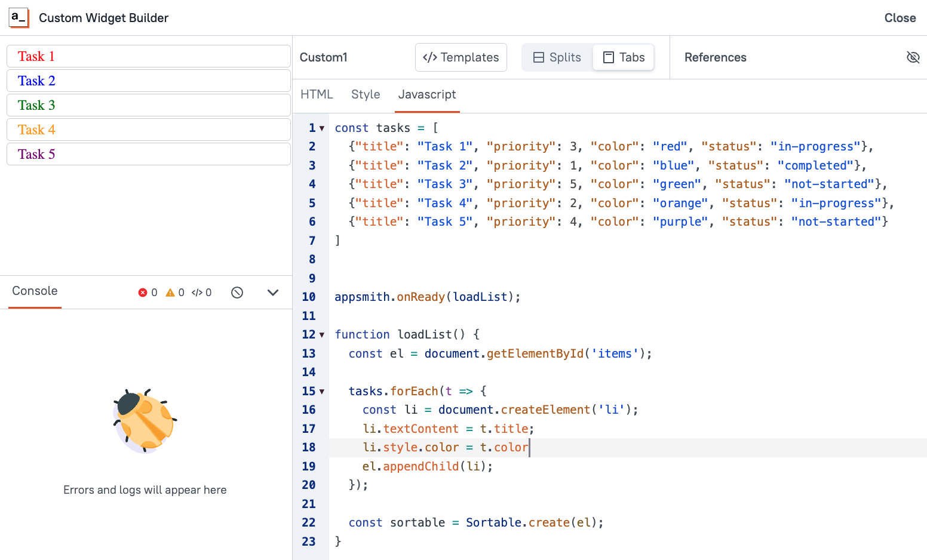927x560 pixels.
Task: Click the Close button
Action: [x=900, y=17]
